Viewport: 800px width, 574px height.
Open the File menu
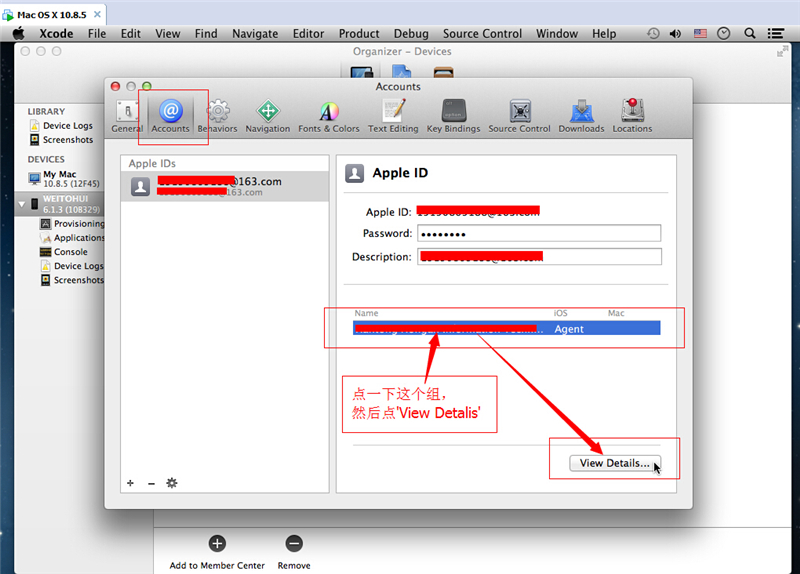[97, 34]
